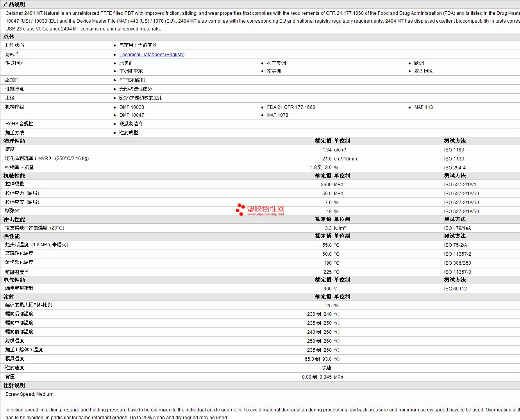The height and width of the screenshot is (420, 520).
Task: Select the impact strength value 3.3
Action: tap(328, 228)
